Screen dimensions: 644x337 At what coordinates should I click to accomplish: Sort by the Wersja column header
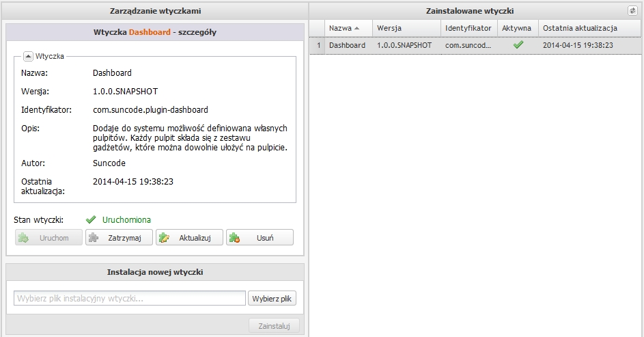[406, 28]
